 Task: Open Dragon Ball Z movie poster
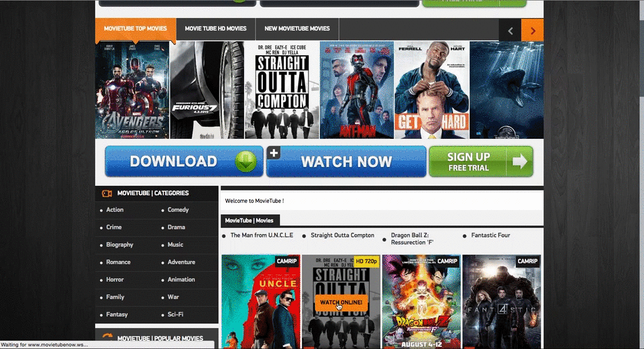coord(421,301)
